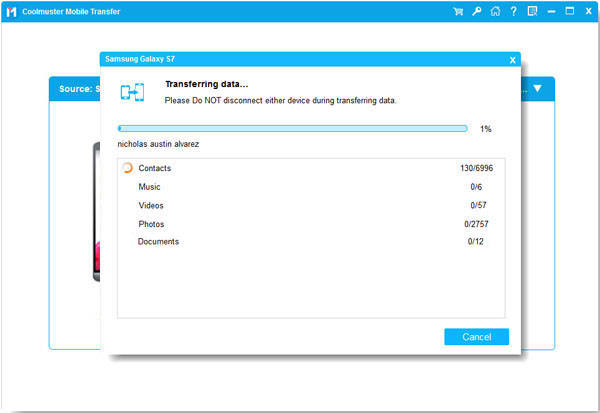
Task: Open help with the question mark icon
Action: (512, 12)
